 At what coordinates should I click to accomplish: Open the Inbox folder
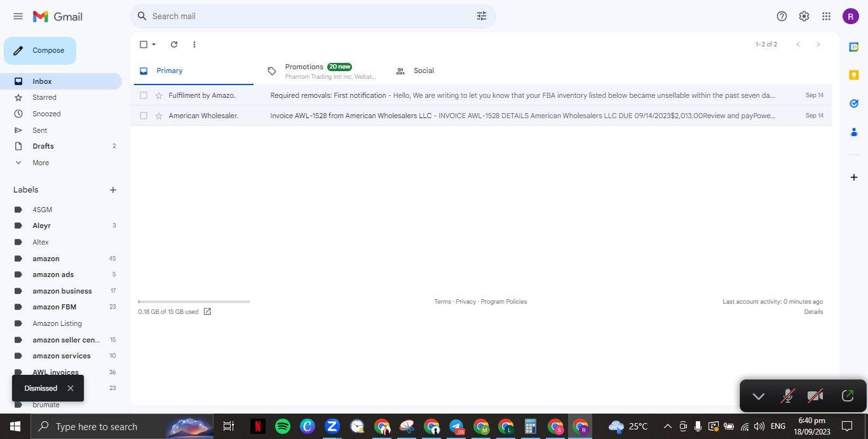61,81
